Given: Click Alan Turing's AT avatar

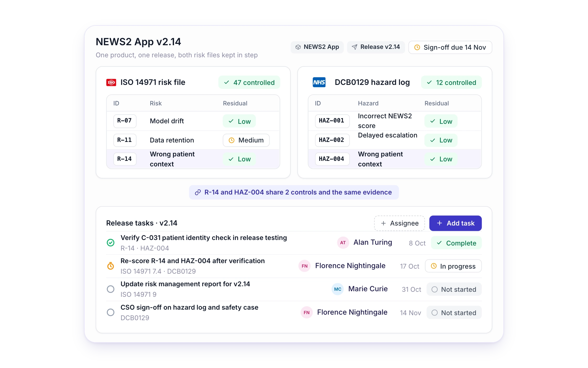Looking at the screenshot, I should [x=343, y=243].
